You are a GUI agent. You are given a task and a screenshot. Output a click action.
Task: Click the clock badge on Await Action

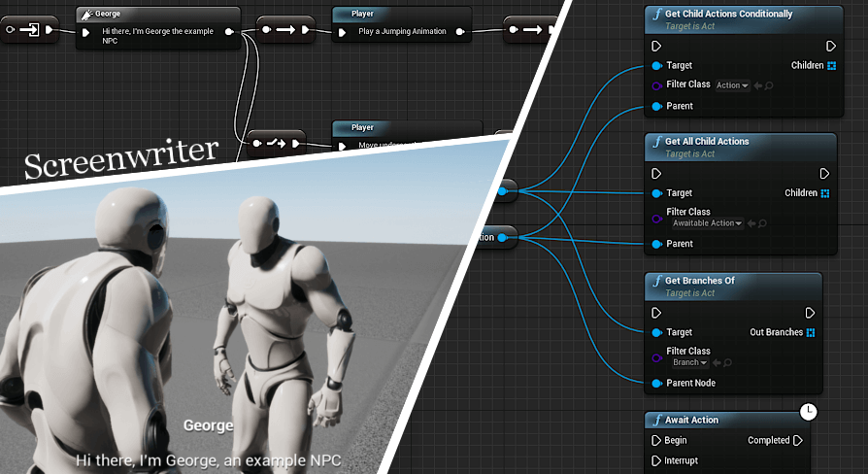[808, 413]
